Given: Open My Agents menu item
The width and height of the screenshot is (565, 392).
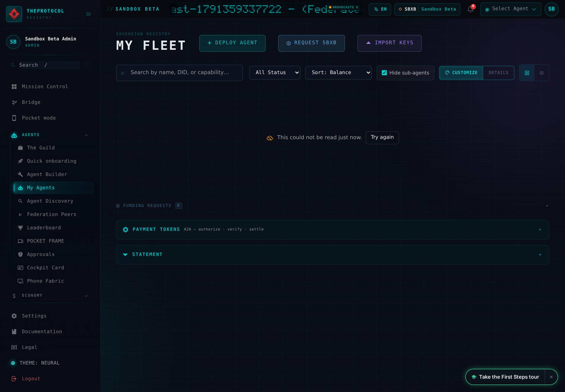Looking at the screenshot, I should (x=54, y=188).
